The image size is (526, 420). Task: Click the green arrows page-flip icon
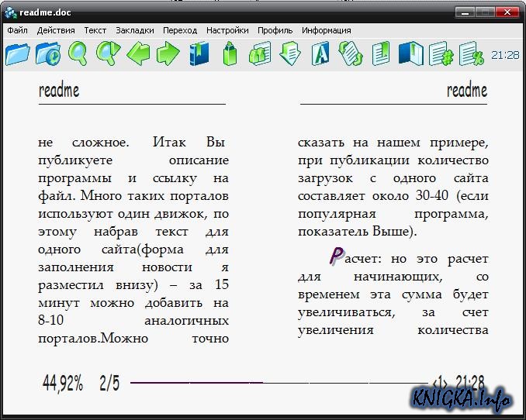click(x=260, y=53)
